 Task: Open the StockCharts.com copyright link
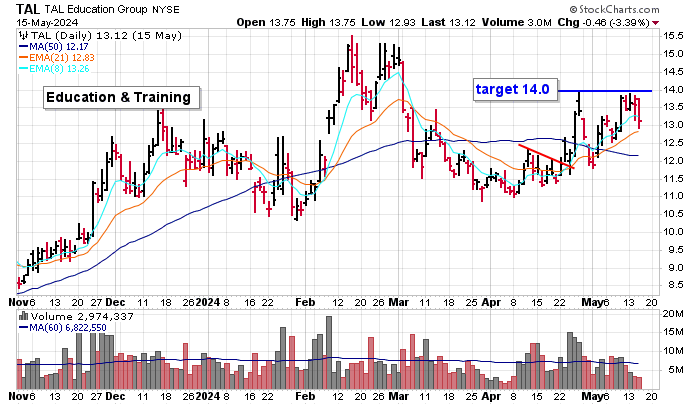tap(614, 9)
